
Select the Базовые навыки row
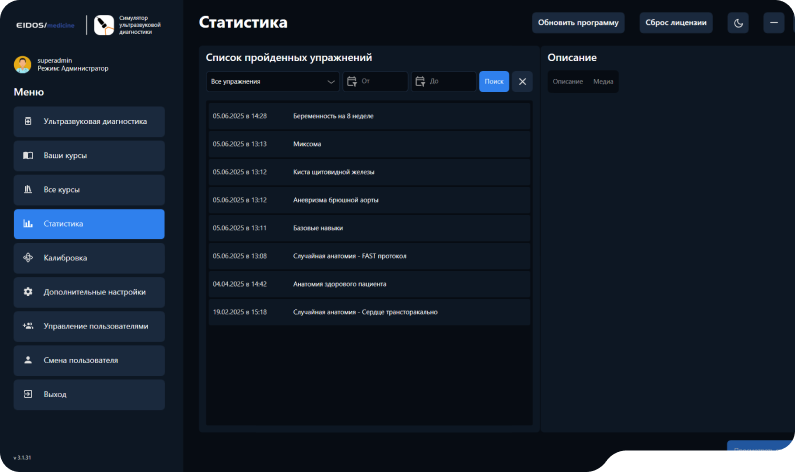[369, 228]
